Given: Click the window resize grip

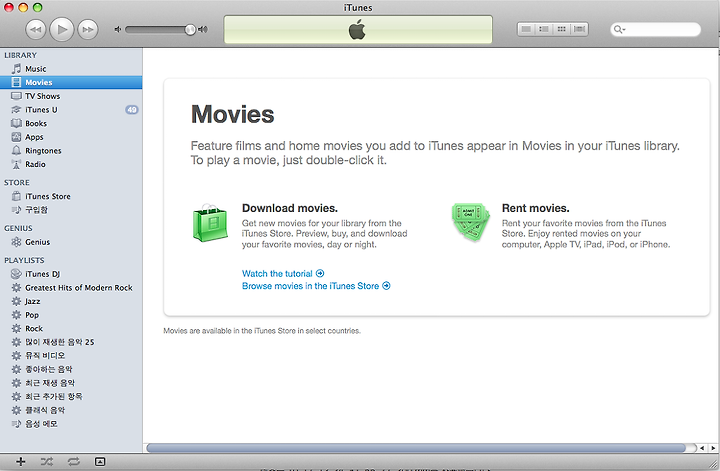Looking at the screenshot, I should click(713, 464).
